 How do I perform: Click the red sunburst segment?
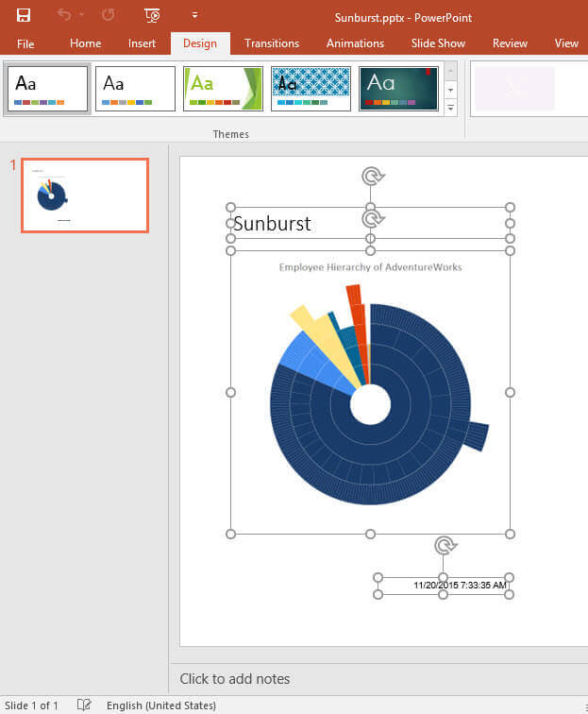(358, 324)
